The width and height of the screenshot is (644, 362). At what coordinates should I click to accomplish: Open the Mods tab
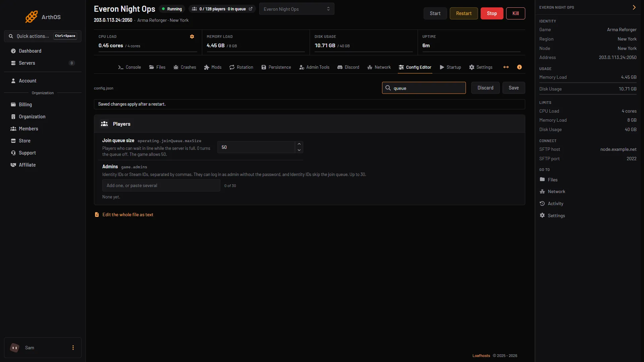[x=213, y=67]
